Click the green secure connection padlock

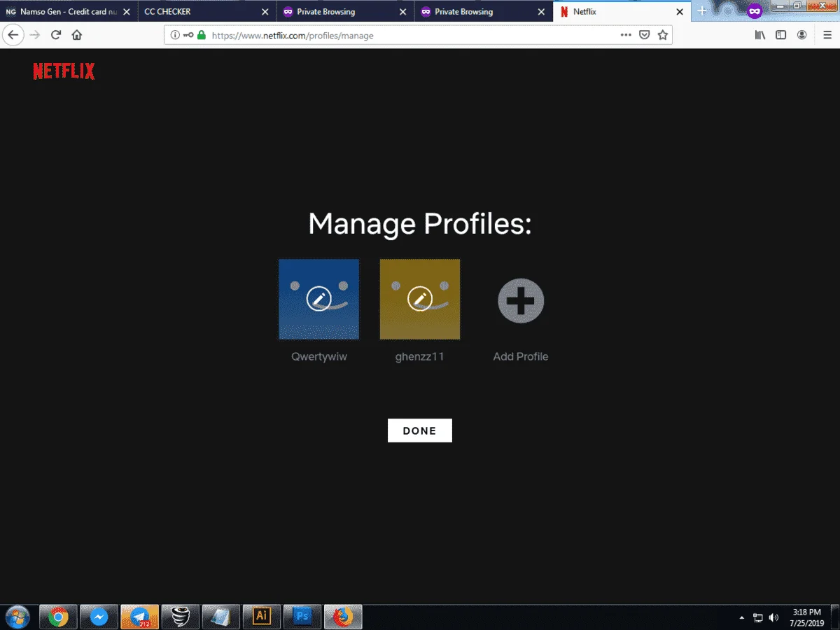click(202, 35)
